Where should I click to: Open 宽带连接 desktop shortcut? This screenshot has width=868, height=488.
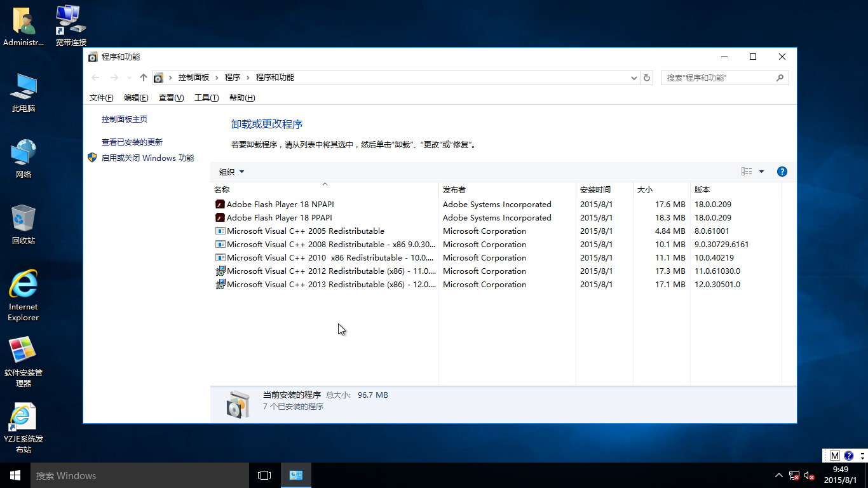coord(71,26)
